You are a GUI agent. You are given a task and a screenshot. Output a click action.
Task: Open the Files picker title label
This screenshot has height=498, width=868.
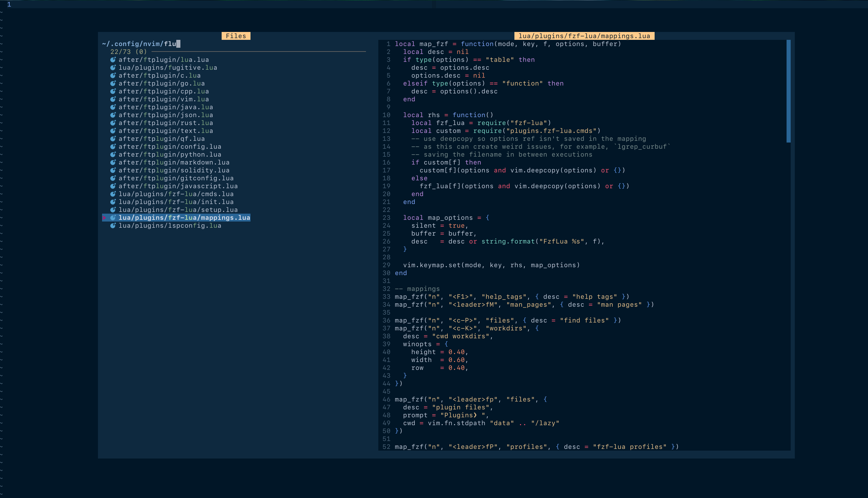(236, 36)
